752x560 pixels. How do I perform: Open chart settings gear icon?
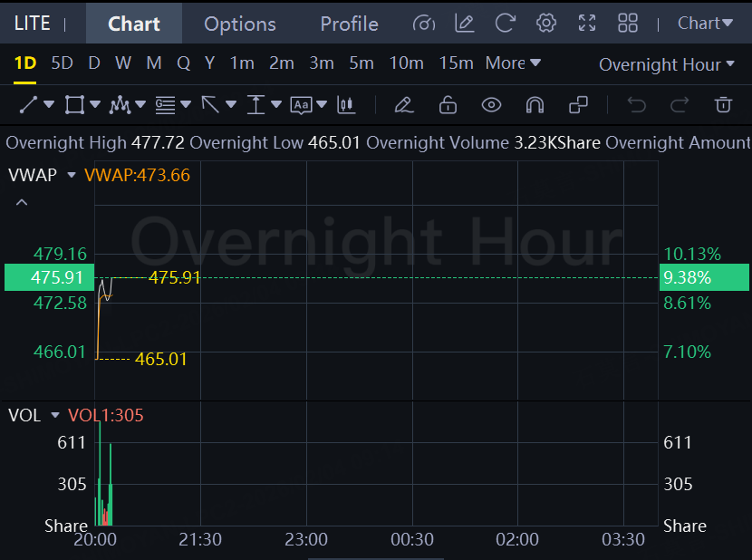click(x=545, y=23)
